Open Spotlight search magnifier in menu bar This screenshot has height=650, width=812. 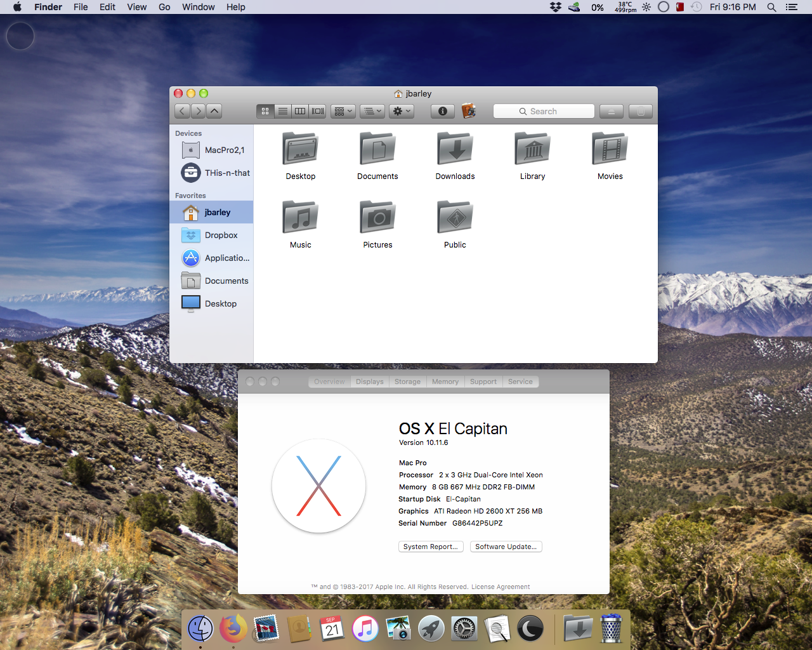(771, 7)
